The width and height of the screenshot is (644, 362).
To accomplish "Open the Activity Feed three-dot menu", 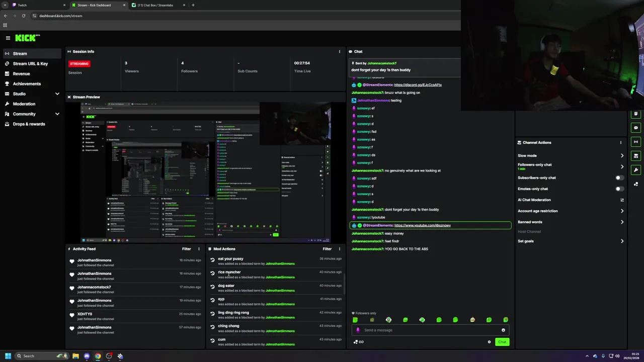I will [x=199, y=249].
